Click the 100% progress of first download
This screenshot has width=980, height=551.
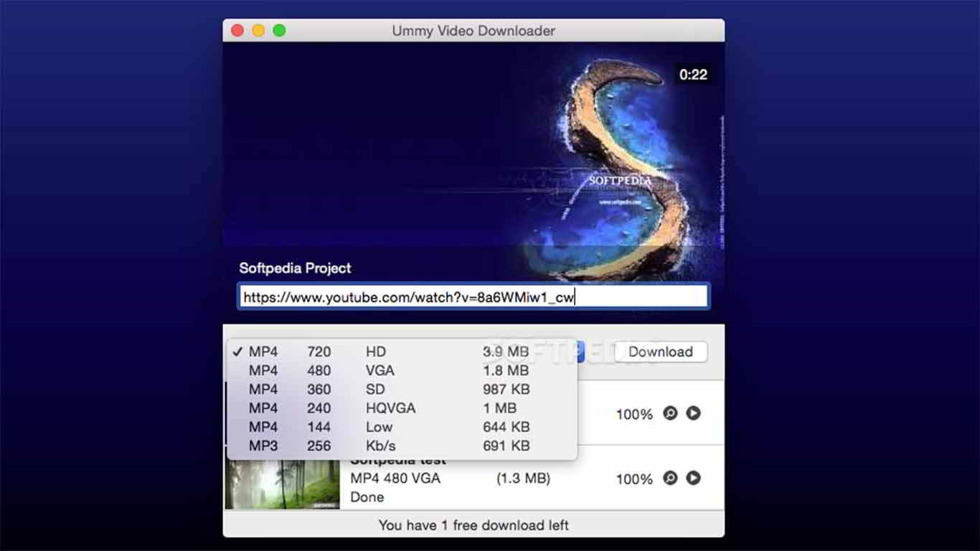pyautogui.click(x=634, y=414)
